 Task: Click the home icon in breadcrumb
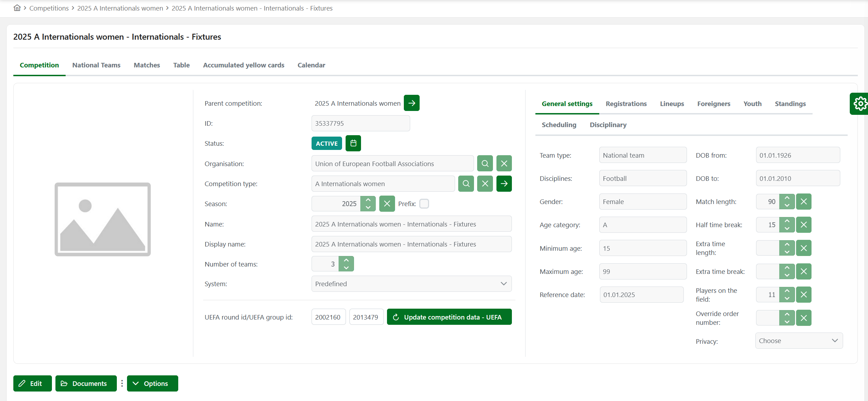tap(17, 8)
